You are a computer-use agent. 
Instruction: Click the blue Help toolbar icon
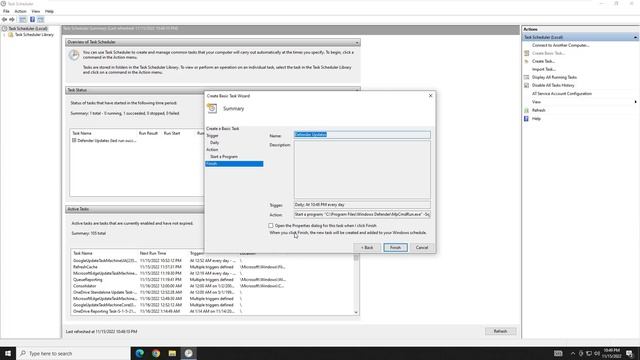pyautogui.click(x=32, y=20)
